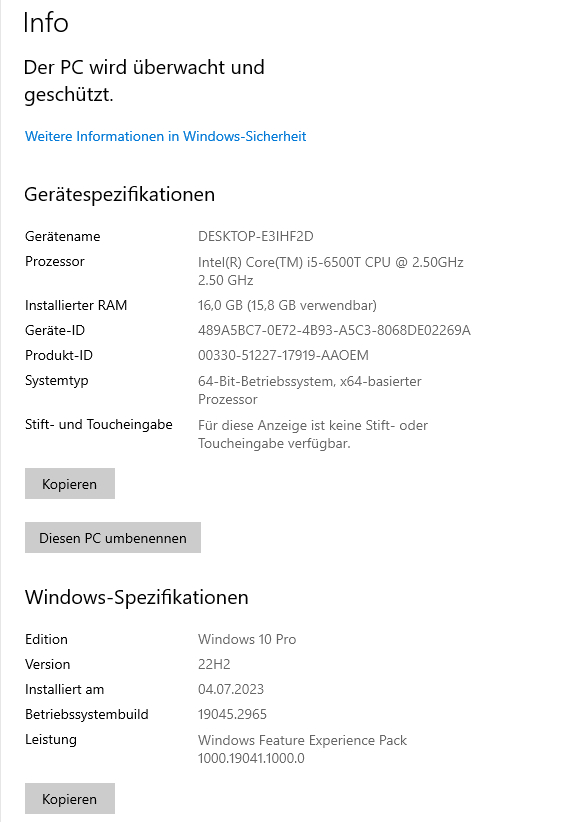Click the Stift- und Toucheingabe label

(x=99, y=424)
